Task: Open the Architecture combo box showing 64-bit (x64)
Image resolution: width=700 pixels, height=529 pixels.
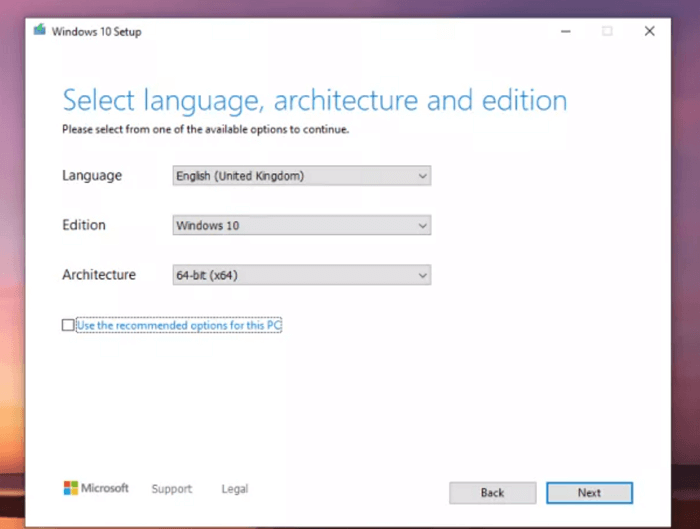Action: (x=300, y=275)
